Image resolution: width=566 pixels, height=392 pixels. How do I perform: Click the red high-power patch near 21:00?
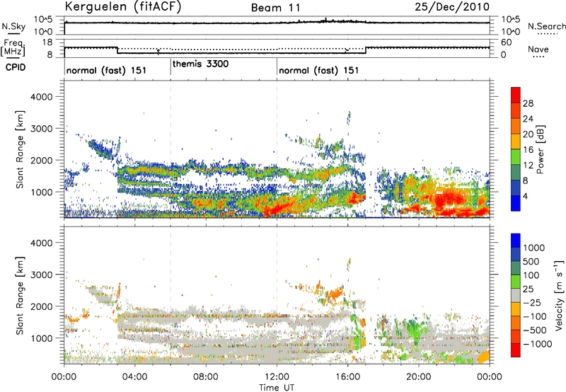coord(448,199)
